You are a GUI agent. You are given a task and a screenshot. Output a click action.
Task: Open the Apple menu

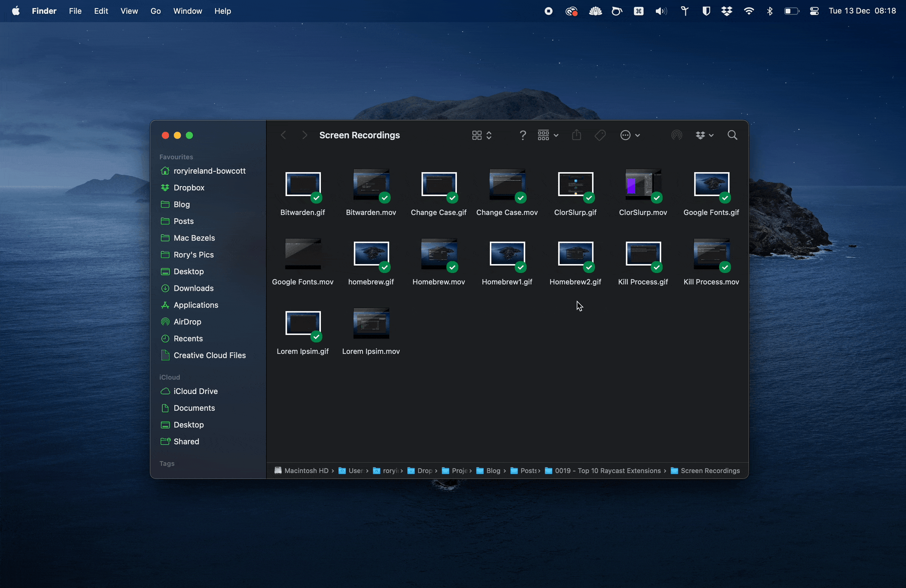click(16, 11)
